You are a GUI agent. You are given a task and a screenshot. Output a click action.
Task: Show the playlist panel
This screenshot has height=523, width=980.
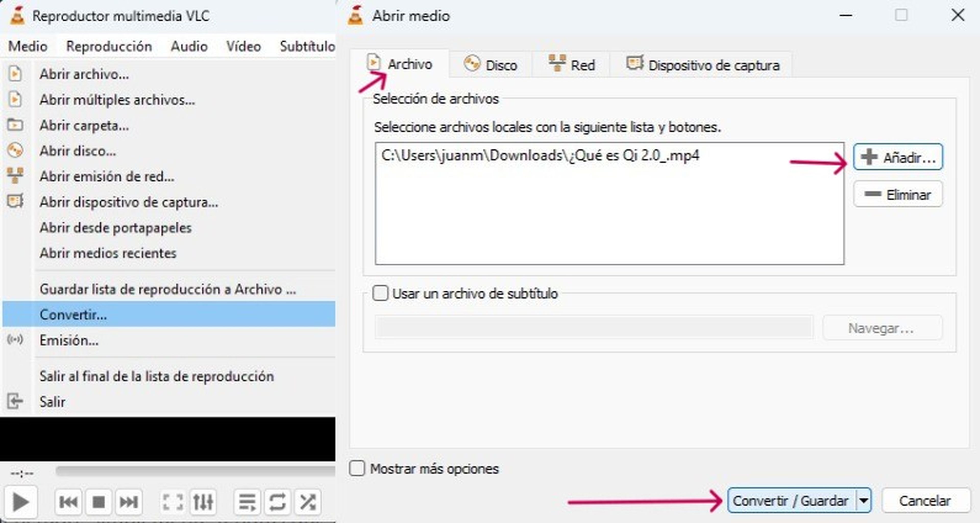coord(247,502)
